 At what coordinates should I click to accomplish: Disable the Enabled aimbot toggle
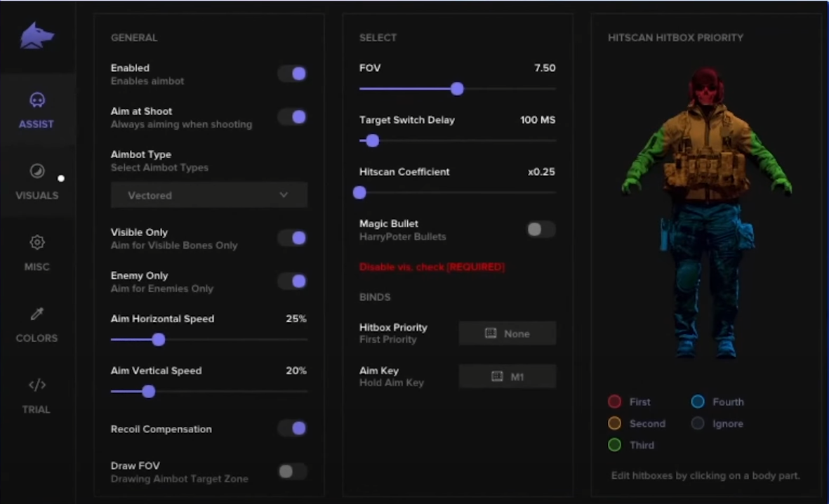292,74
